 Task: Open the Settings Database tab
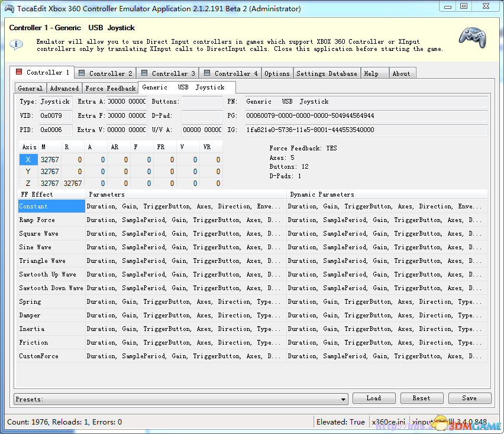pyautogui.click(x=327, y=73)
